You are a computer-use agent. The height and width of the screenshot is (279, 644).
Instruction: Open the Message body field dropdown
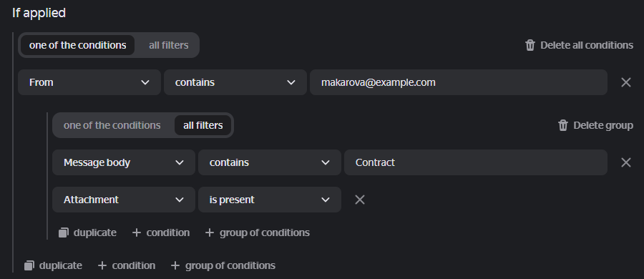pyautogui.click(x=124, y=162)
